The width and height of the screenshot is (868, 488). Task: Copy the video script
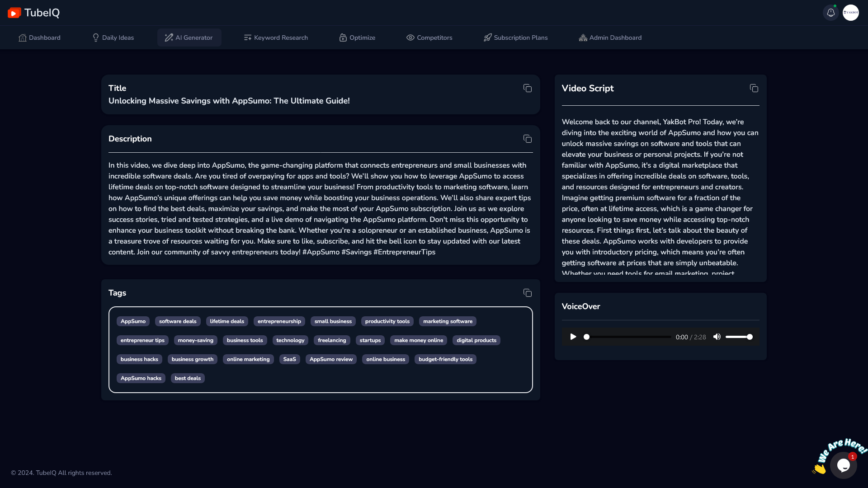[754, 88]
